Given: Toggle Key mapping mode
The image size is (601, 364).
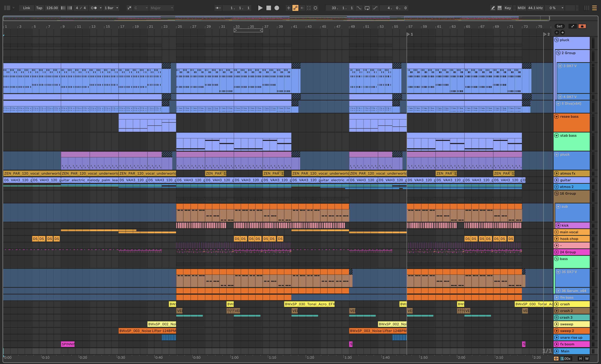Looking at the screenshot, I should pos(508,8).
